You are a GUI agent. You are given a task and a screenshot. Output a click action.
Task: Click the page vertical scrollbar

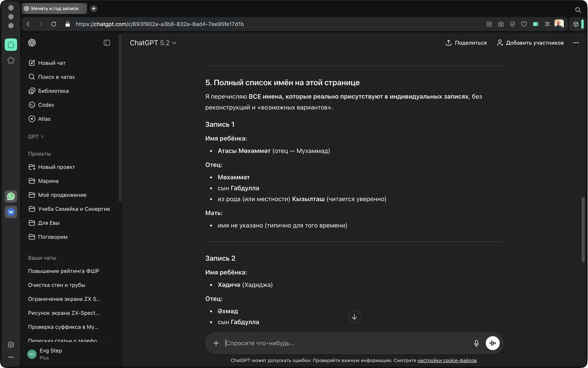(x=583, y=229)
